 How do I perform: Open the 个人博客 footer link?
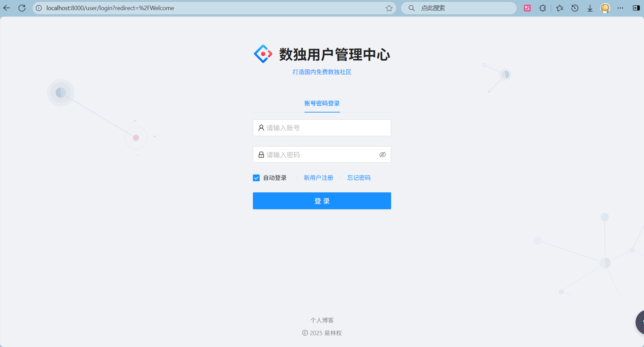322,320
